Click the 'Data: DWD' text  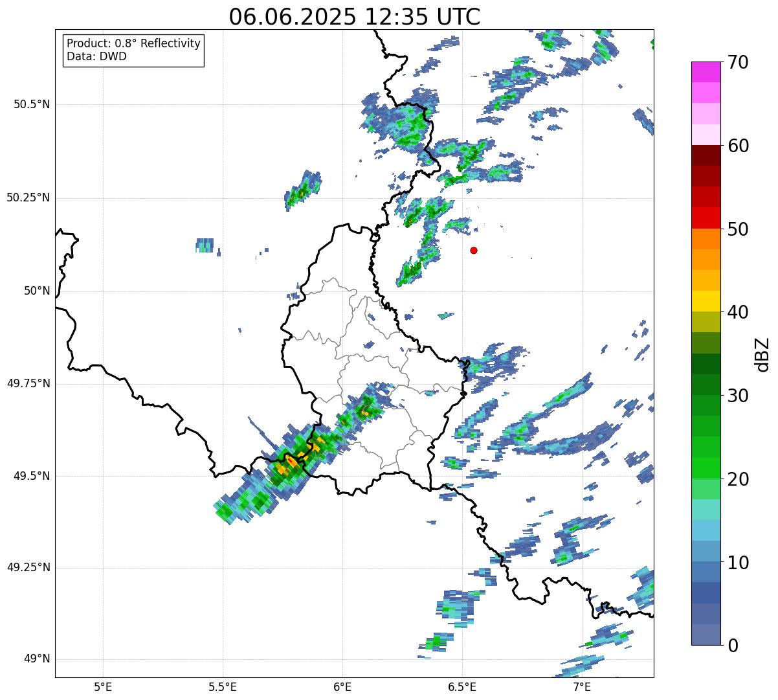tap(96, 56)
